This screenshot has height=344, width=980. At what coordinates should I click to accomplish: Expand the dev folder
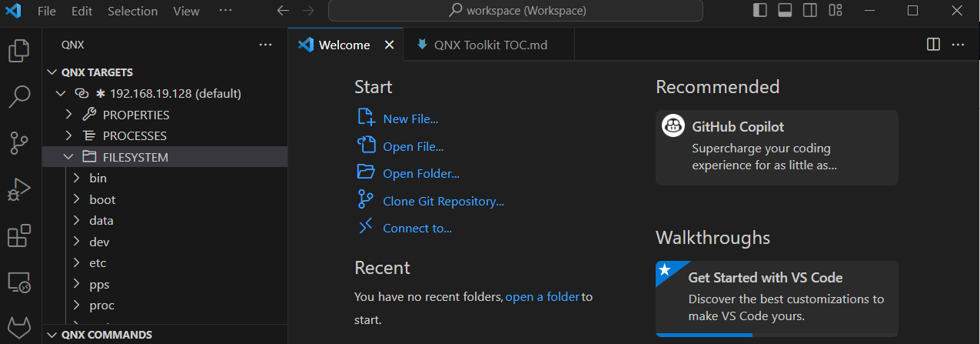pyautogui.click(x=76, y=242)
